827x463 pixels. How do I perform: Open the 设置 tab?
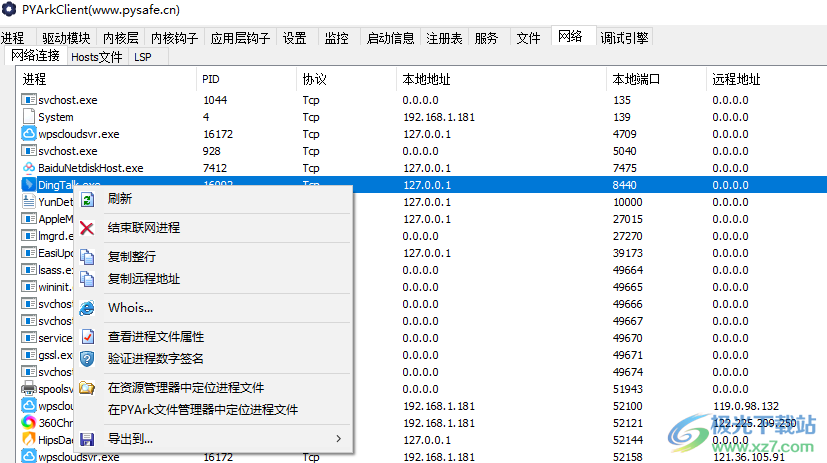[x=294, y=38]
